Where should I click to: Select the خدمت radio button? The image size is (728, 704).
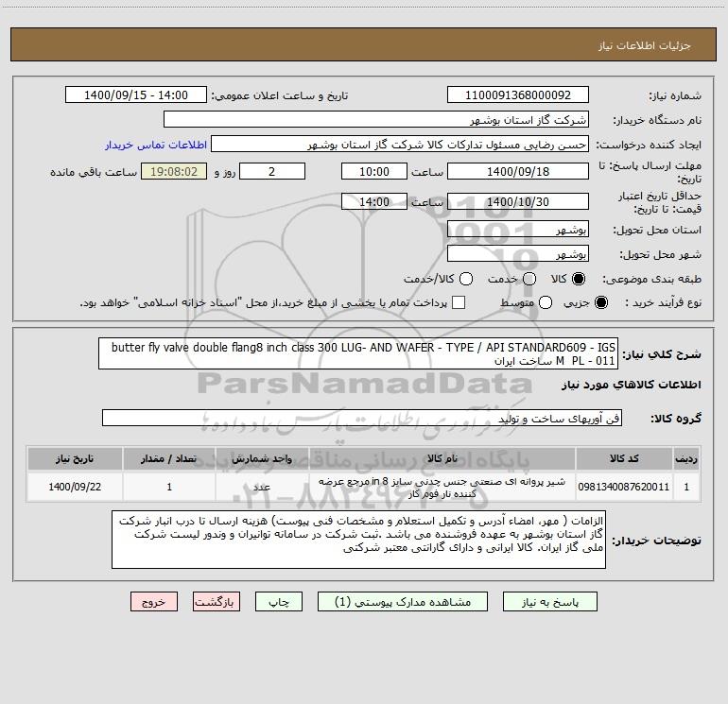click(x=529, y=279)
